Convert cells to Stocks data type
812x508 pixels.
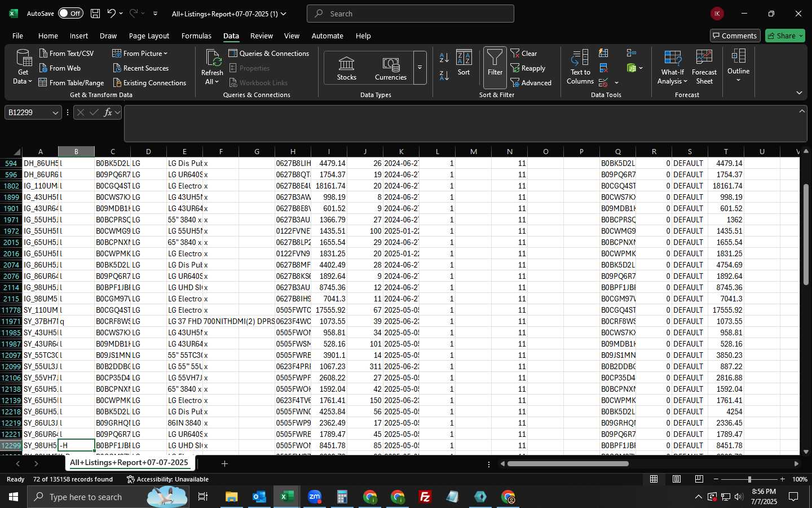(346, 68)
